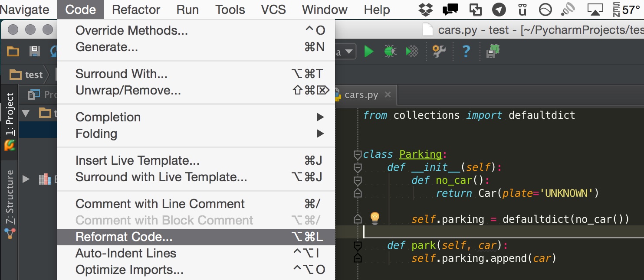
Task: Place cursor on the empty highlighted editor line
Action: pos(503,232)
